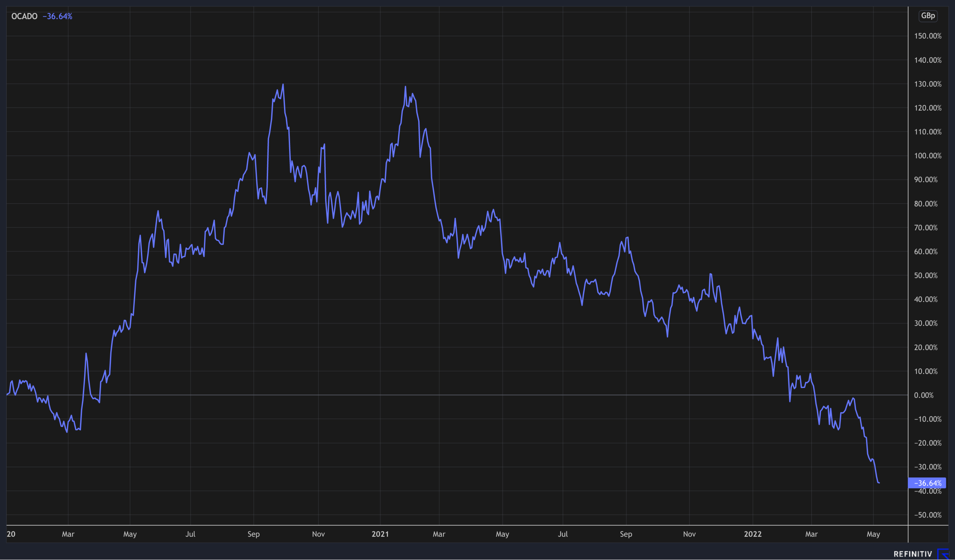955x560 pixels.
Task: Click the 150.00% axis label
Action: [x=928, y=36]
